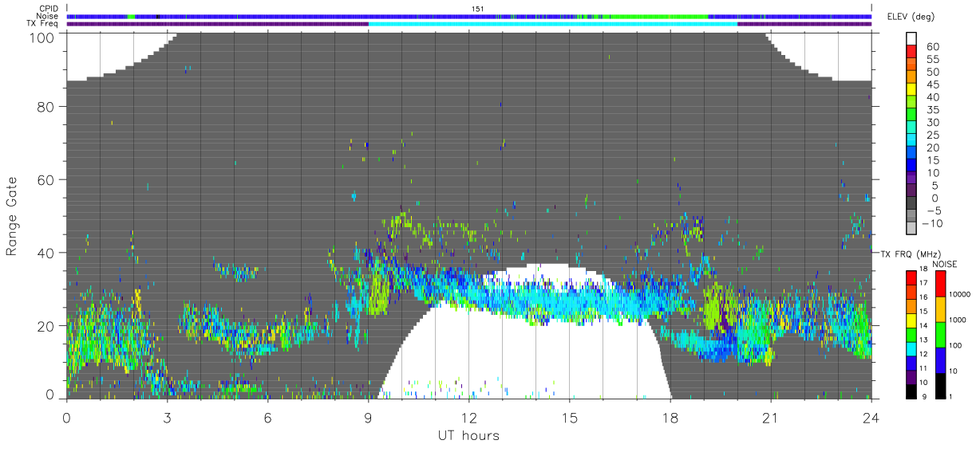980x452 pixels.
Task: Click the 60 label on Range Gate axis
Action: [45, 179]
